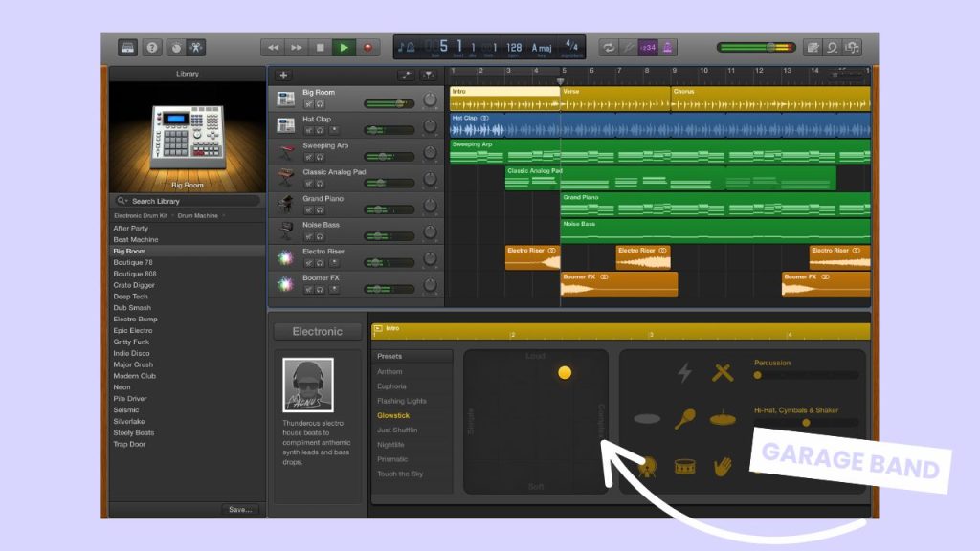
Task: Solo the Sweeping Arp track
Action: pyautogui.click(x=320, y=158)
